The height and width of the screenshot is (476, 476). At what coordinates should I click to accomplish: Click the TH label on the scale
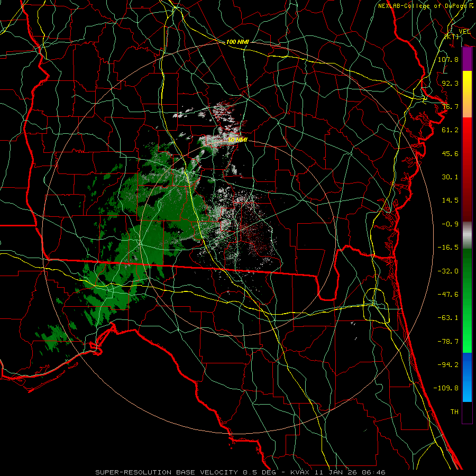454,412
